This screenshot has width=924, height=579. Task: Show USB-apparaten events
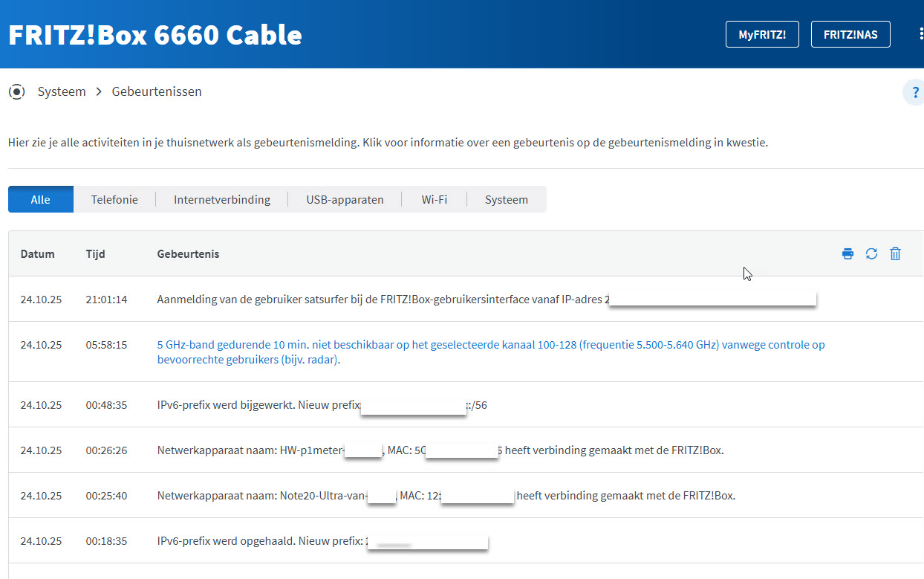click(345, 199)
